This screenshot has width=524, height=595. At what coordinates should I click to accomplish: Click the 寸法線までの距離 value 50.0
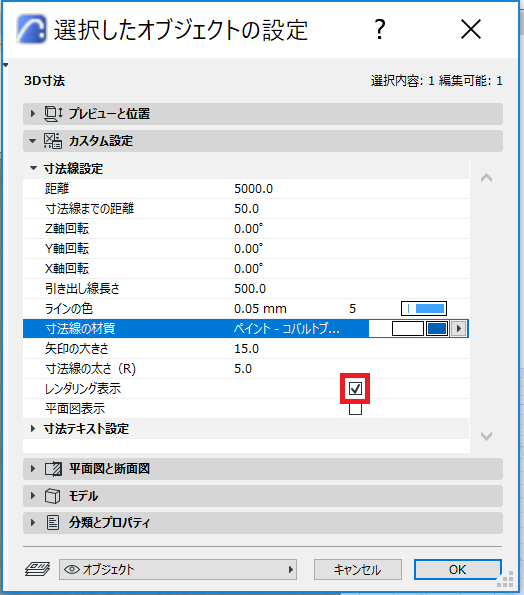click(247, 209)
